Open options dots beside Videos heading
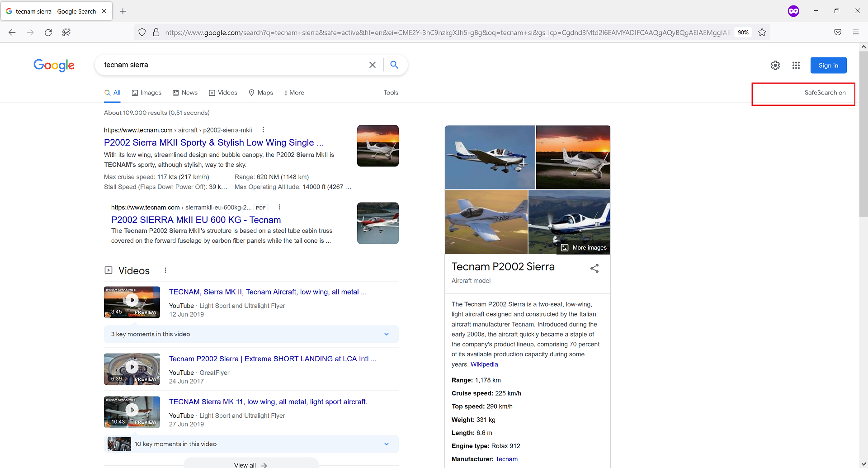The image size is (868, 468). [165, 270]
